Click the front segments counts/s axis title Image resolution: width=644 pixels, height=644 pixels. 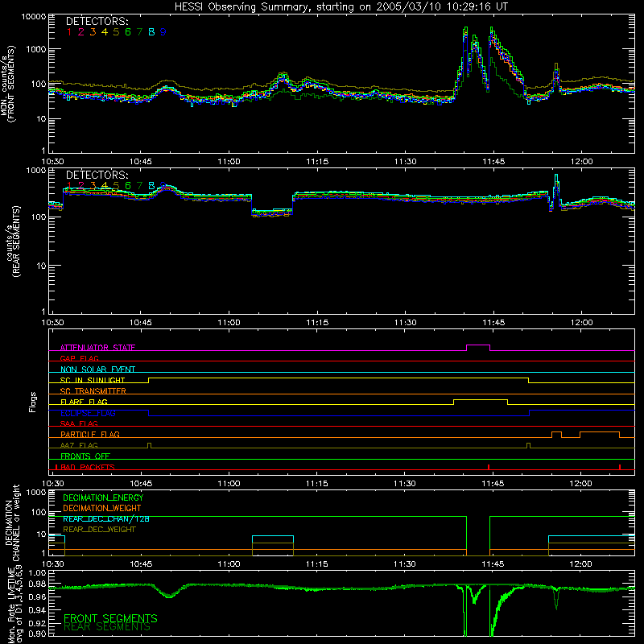(x=8, y=85)
